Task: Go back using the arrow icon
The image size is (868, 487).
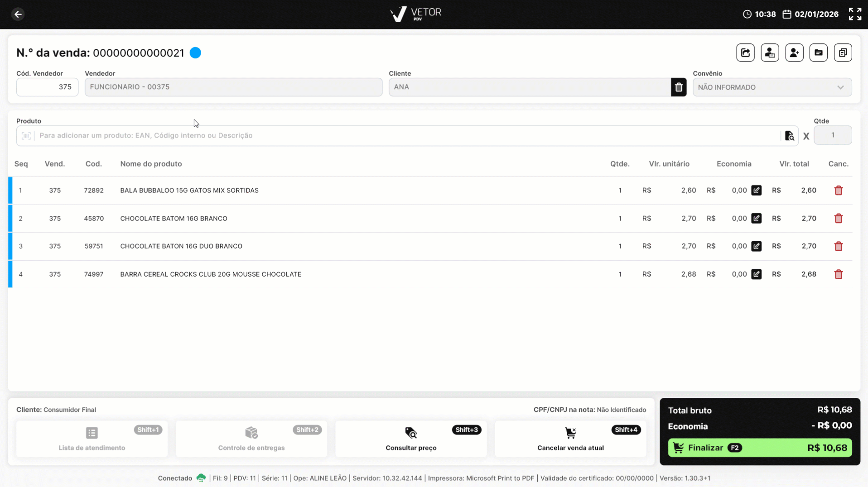Action: [x=18, y=14]
